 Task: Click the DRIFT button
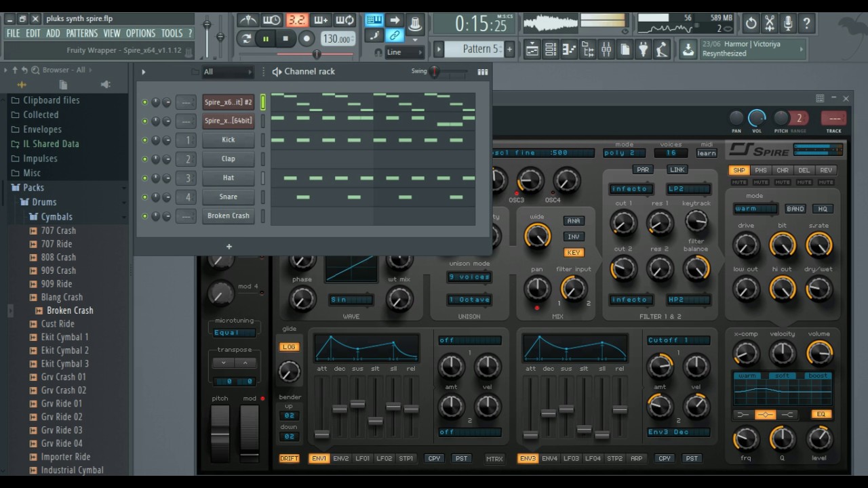290,459
